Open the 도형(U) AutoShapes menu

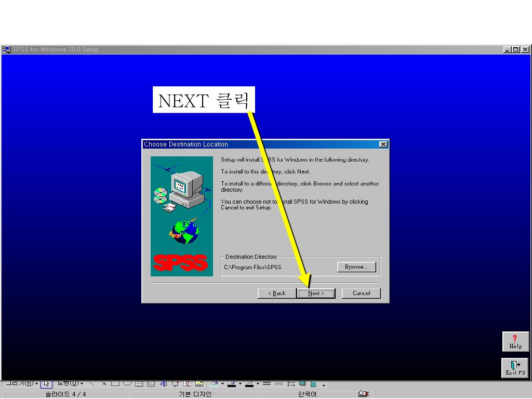[70, 383]
